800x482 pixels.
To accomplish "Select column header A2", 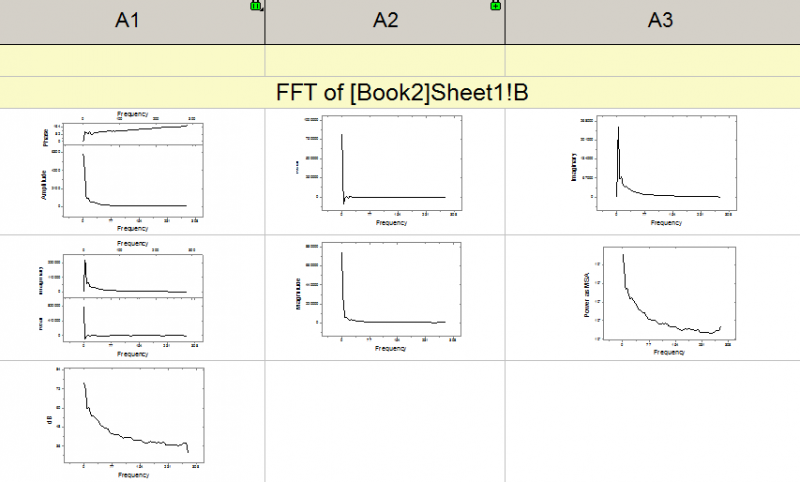I will click(x=385, y=21).
